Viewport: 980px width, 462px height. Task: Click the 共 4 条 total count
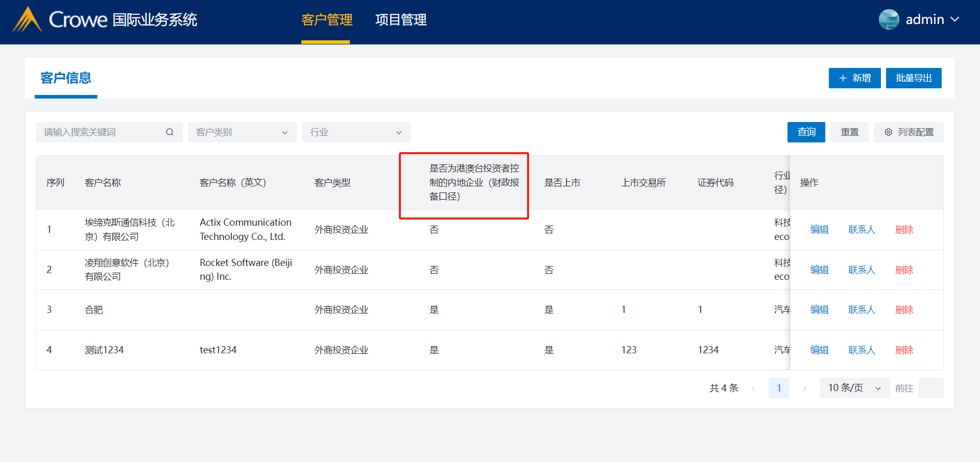(x=724, y=388)
